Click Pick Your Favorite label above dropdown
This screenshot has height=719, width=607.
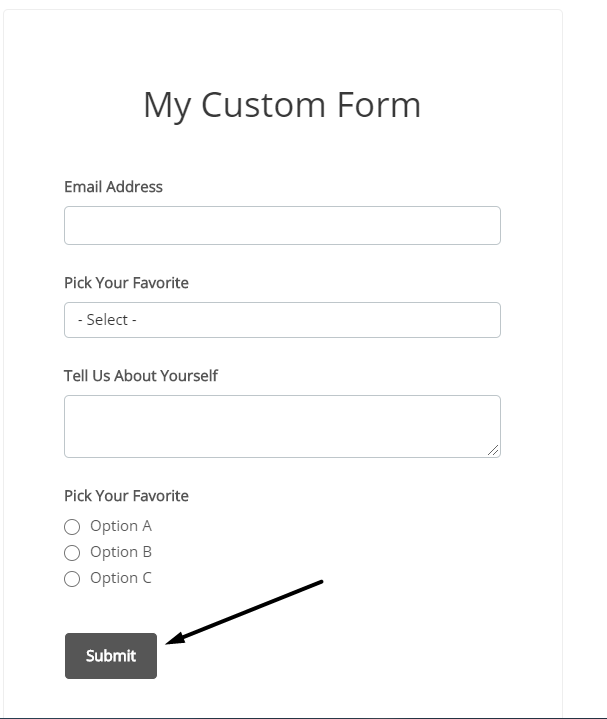(126, 283)
